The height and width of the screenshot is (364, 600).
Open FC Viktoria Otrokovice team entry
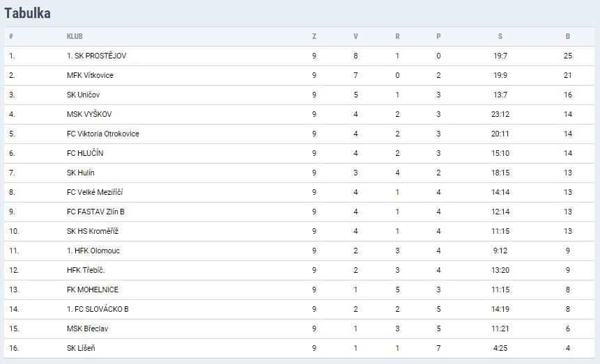[102, 134]
